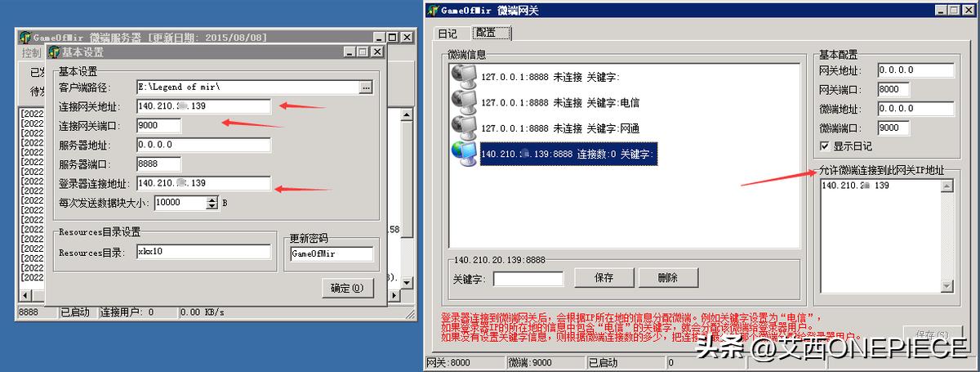This screenshot has width=980, height=372.
Task: Decrease 每次发送数据块大小 with spinner down arrow
Action: point(212,206)
